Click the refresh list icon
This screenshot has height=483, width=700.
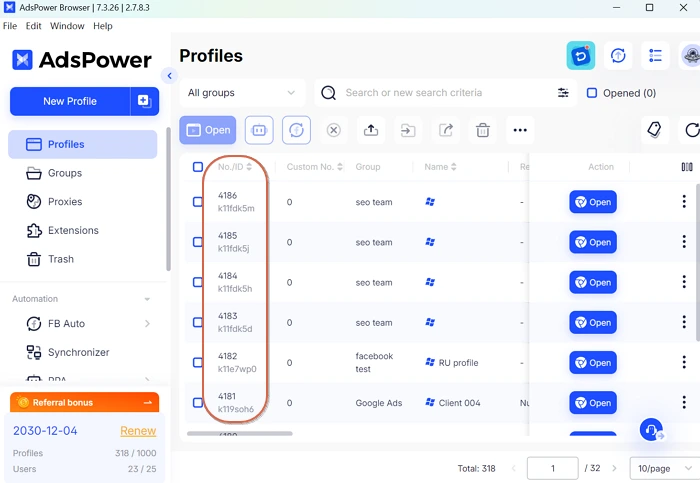coord(691,130)
